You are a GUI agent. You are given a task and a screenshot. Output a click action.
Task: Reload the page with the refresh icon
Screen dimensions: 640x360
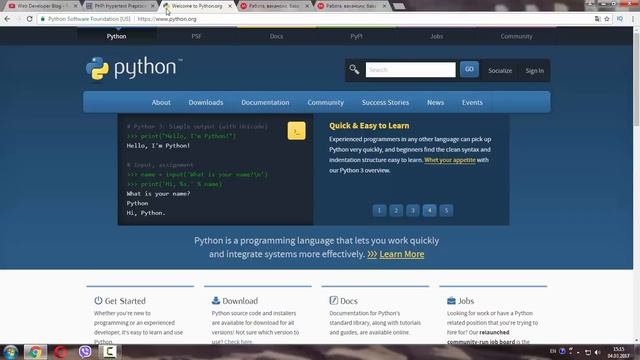[29, 19]
